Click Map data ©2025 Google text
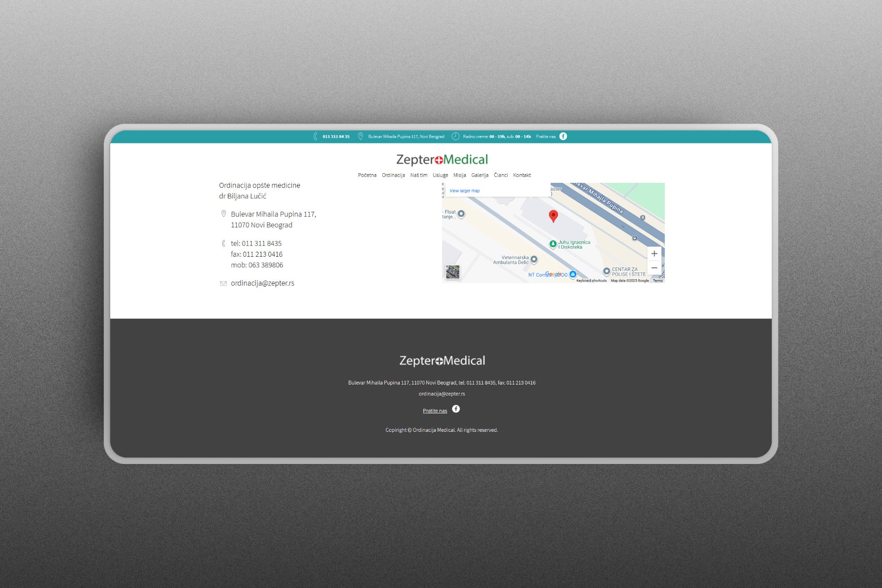 tap(629, 280)
